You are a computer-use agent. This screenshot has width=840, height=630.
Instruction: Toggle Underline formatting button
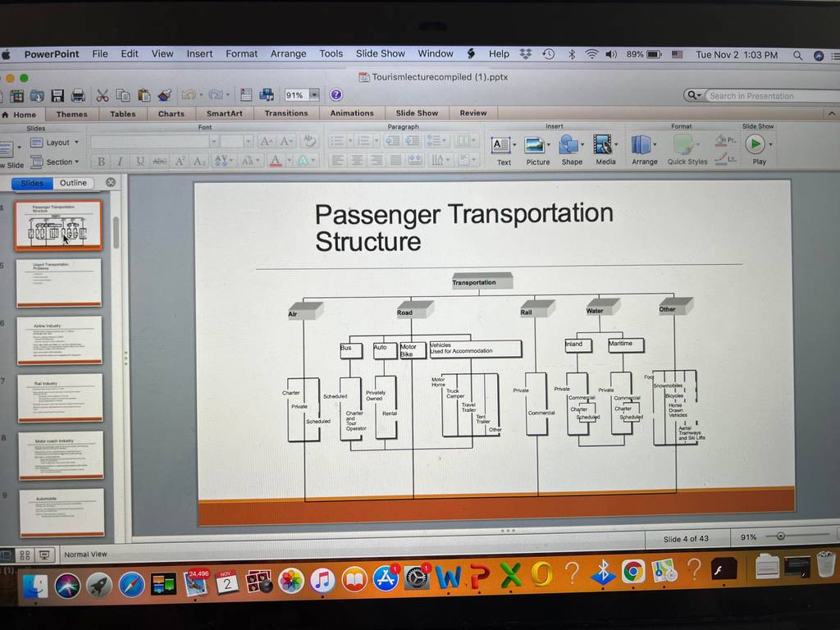(139, 161)
